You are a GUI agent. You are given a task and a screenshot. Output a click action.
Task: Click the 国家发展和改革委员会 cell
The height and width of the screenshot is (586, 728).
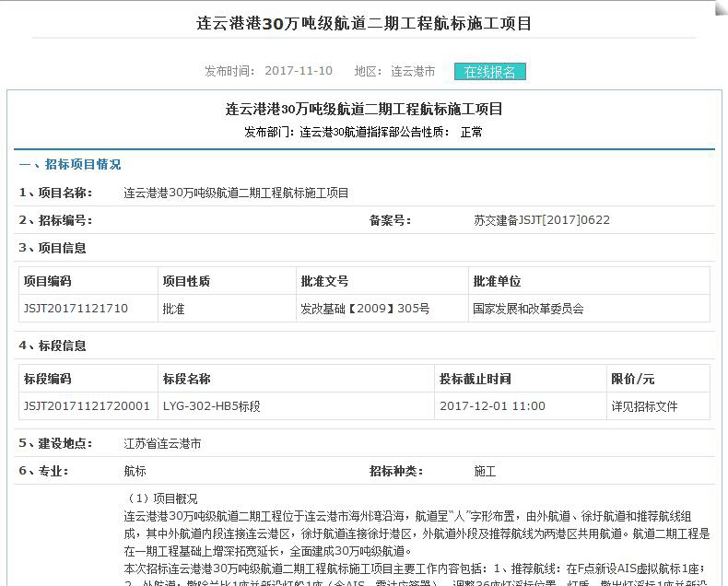[528, 309]
